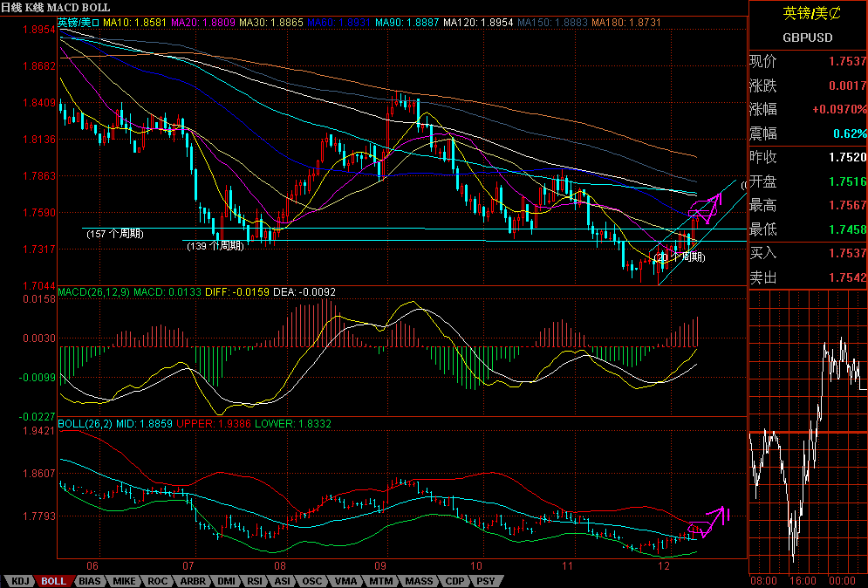The width and height of the screenshot is (868, 588).
Task: Open the ARBR indicator tab
Action: (x=193, y=581)
